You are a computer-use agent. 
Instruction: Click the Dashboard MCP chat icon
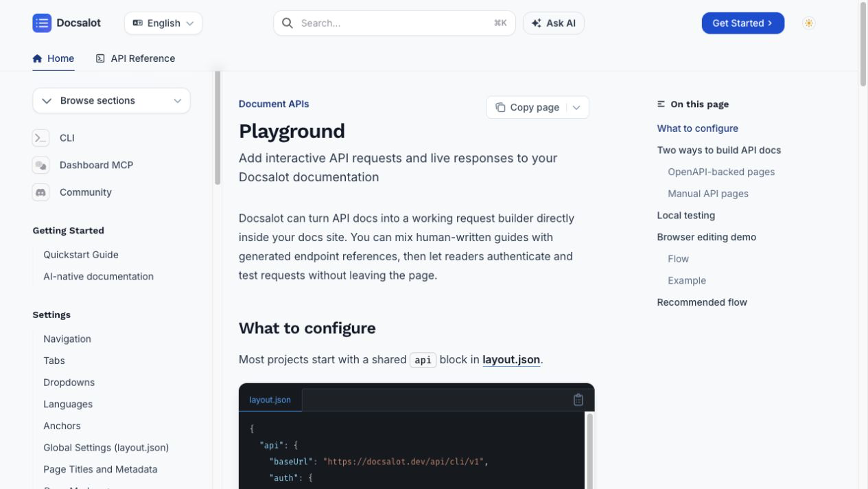tap(40, 165)
